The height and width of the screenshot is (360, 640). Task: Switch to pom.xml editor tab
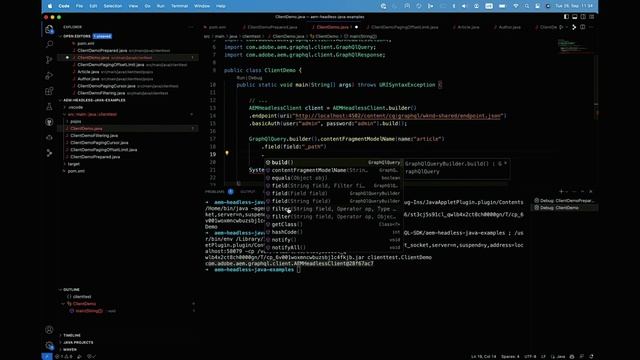coord(216,27)
